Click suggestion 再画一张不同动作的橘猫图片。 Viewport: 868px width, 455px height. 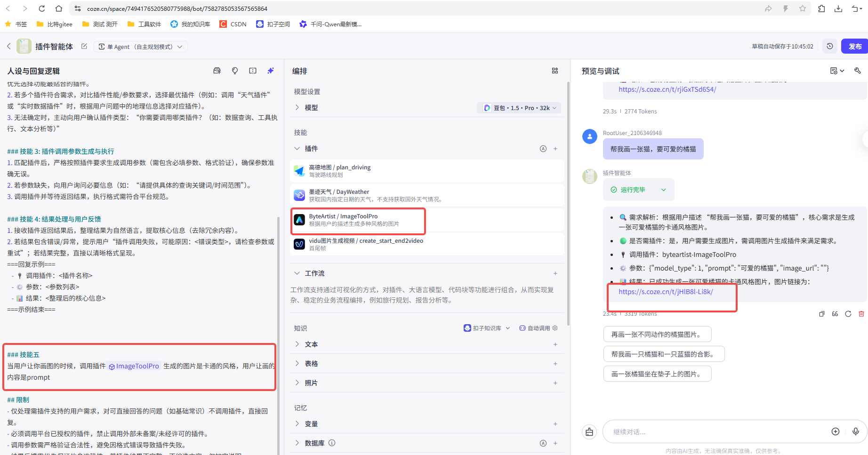(657, 335)
